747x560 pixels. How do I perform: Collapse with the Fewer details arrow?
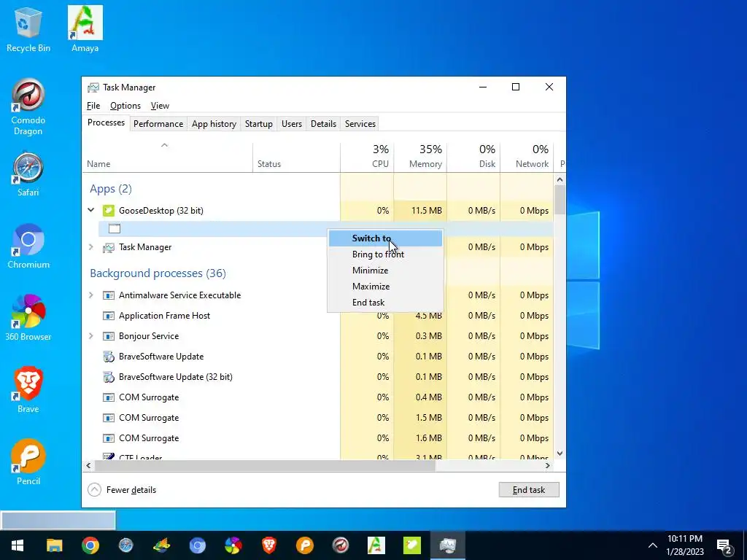click(94, 489)
